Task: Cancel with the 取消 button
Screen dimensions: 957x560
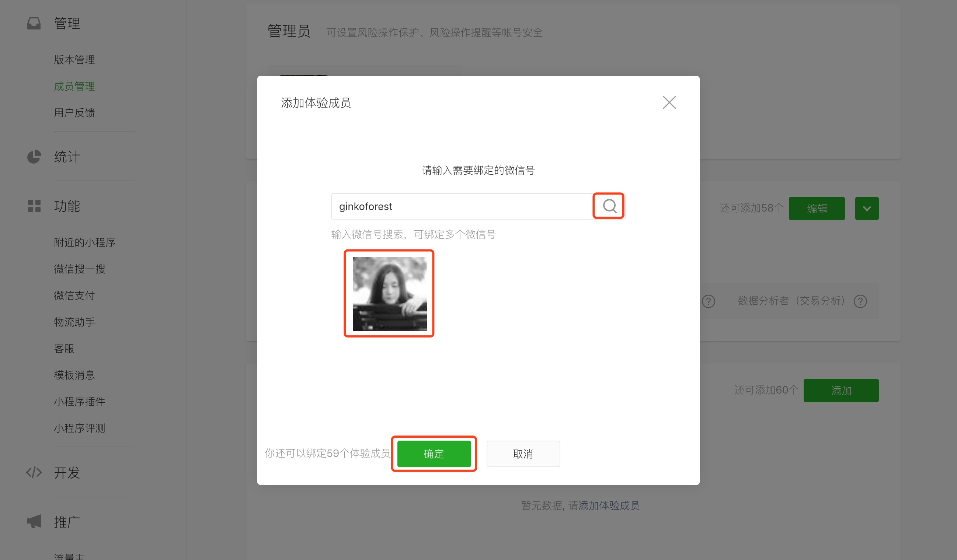Action: [523, 454]
